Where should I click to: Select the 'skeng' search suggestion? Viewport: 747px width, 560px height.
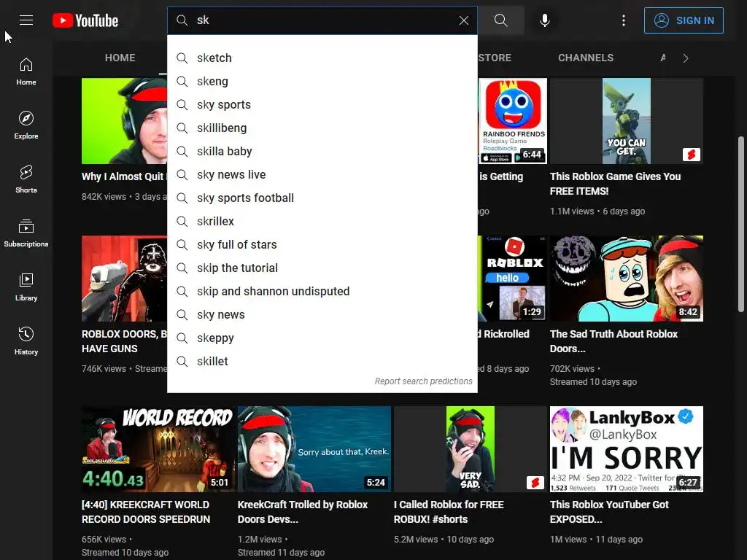point(322,82)
